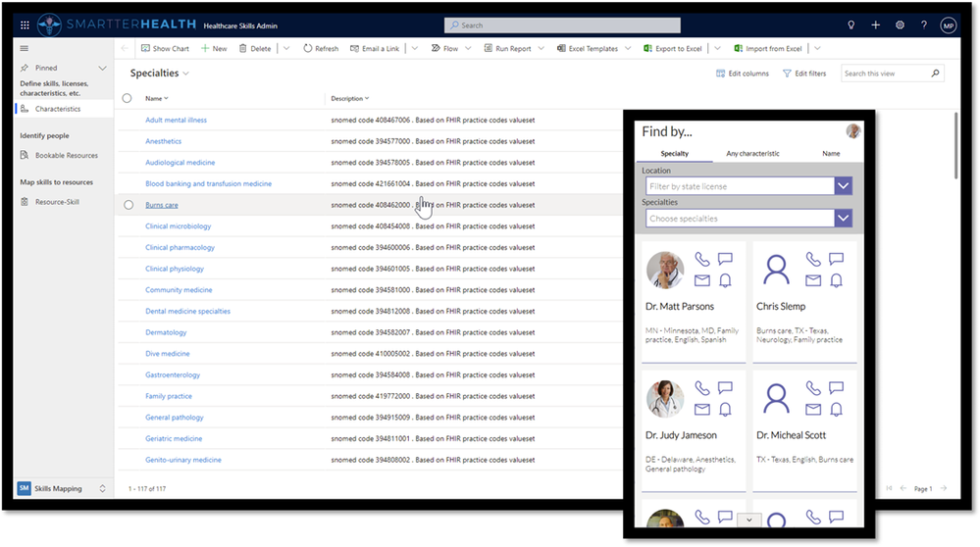Click Export to Excel
Screen dimensions: 980x547
click(673, 48)
